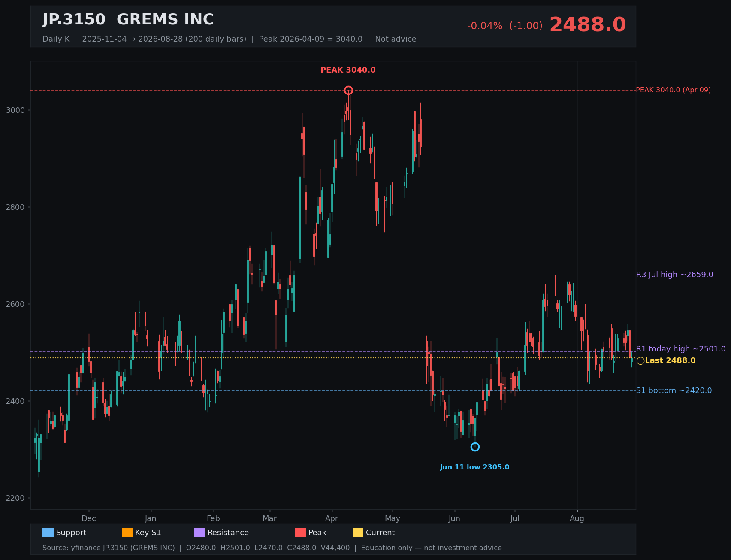Screen dimensions: 731x560
Task: Select the orange Key S1 legend swatch
Action: click(x=127, y=533)
